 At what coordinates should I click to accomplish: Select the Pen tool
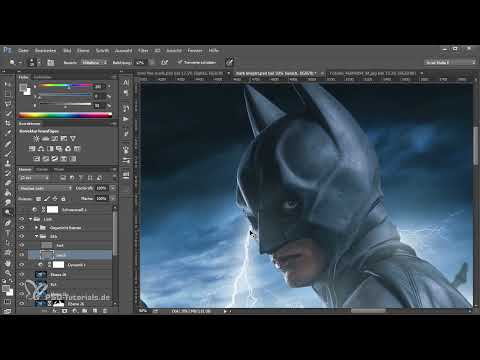pyautogui.click(x=8, y=223)
